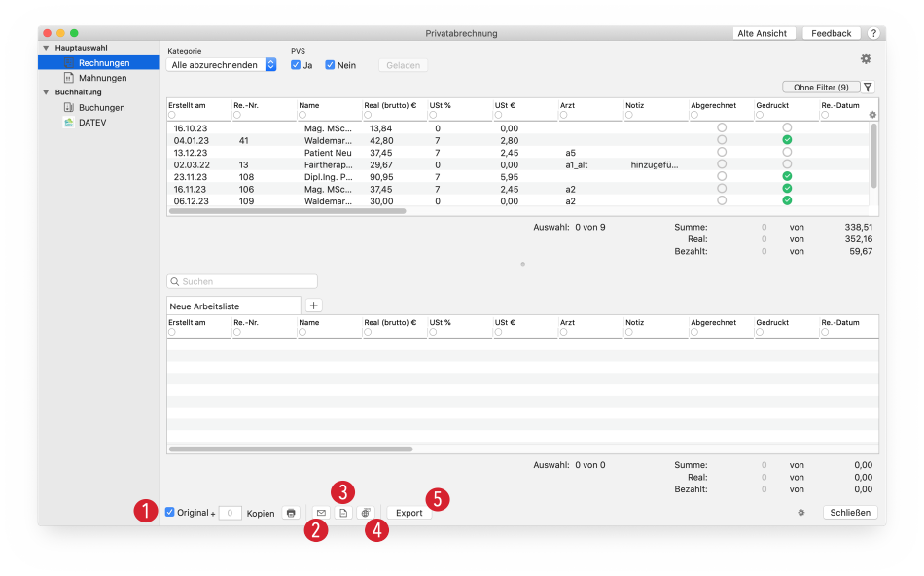Image resolution: width=924 pixels, height=576 pixels.
Task: Toggle Abgerechnet circle for row 16.10.23
Action: click(722, 127)
